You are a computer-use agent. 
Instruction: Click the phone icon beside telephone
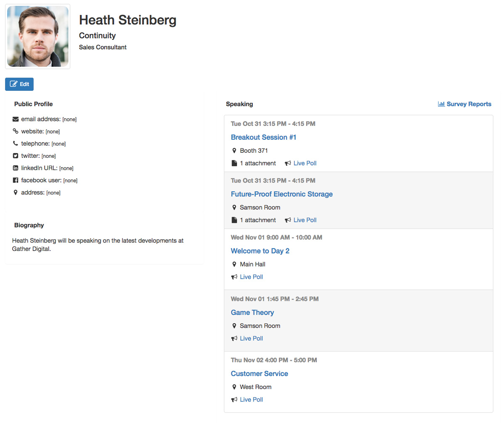16,144
